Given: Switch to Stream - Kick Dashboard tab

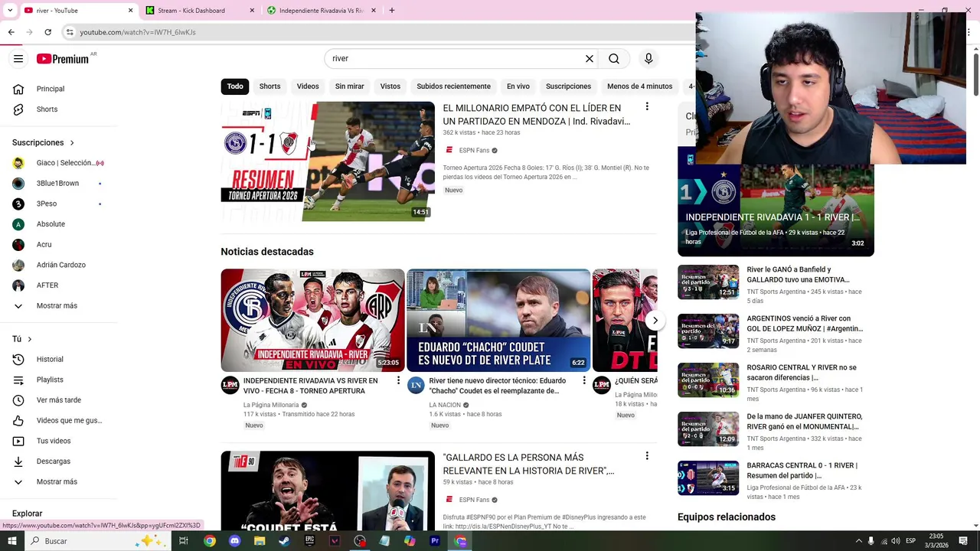Looking at the screenshot, I should point(191,11).
